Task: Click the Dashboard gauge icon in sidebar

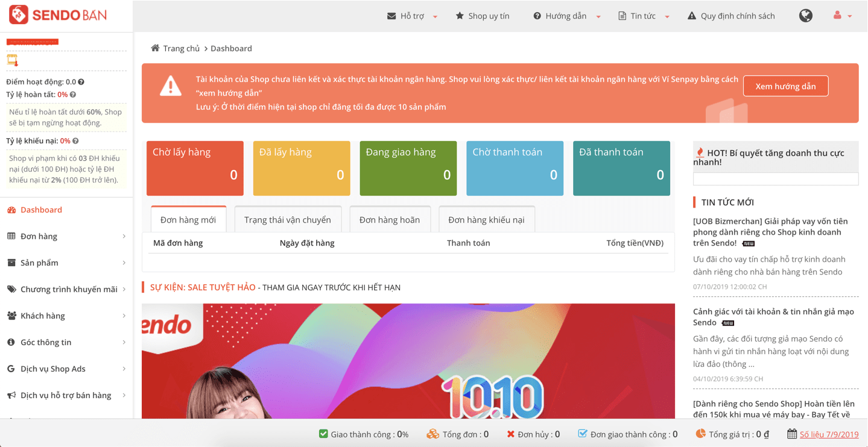Action: point(11,210)
